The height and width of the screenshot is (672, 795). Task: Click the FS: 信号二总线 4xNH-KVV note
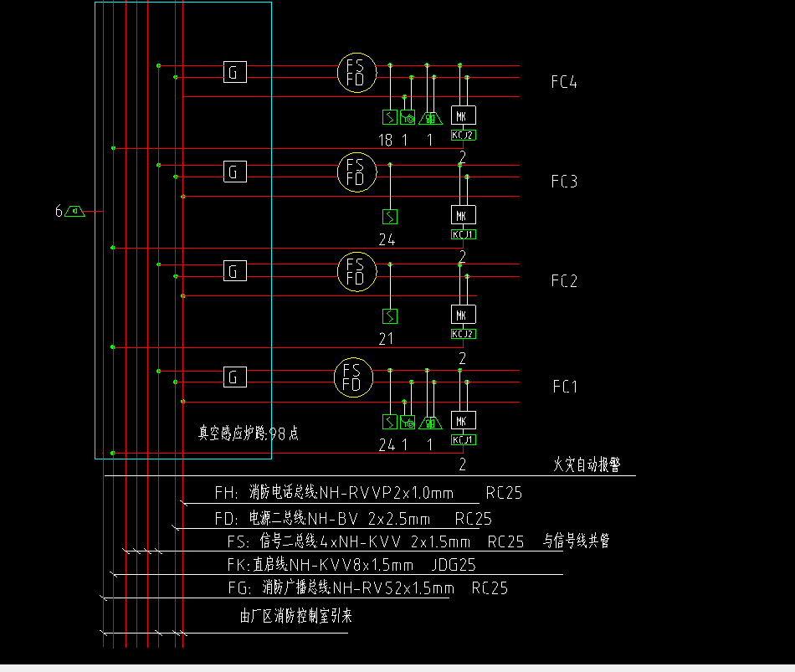coord(349,541)
